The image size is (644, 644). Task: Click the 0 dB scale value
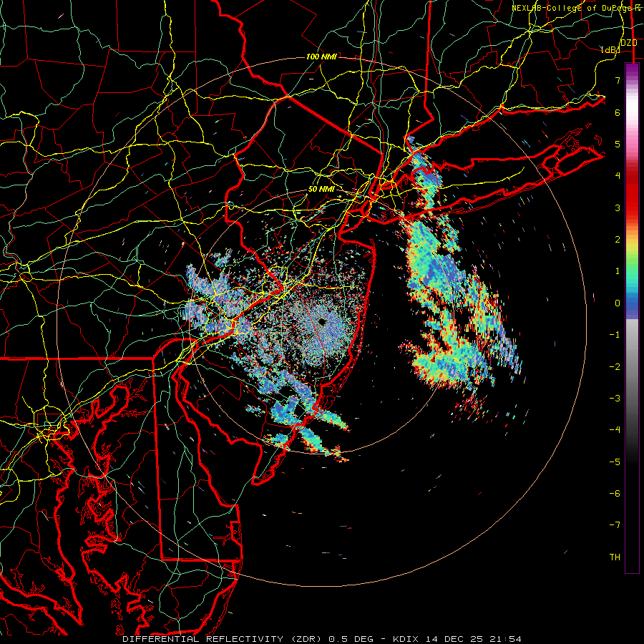pyautogui.click(x=618, y=303)
